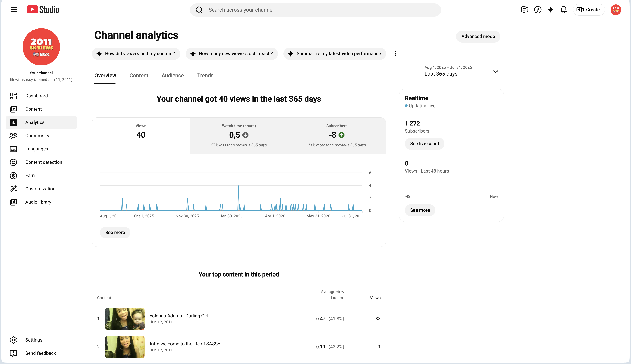Select the Watch time (hours) metric card
The image size is (631, 364).
click(x=239, y=136)
